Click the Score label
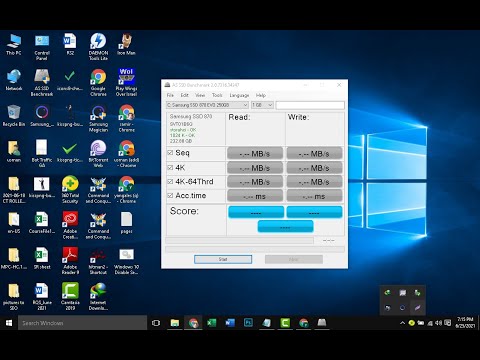 pyautogui.click(x=184, y=211)
